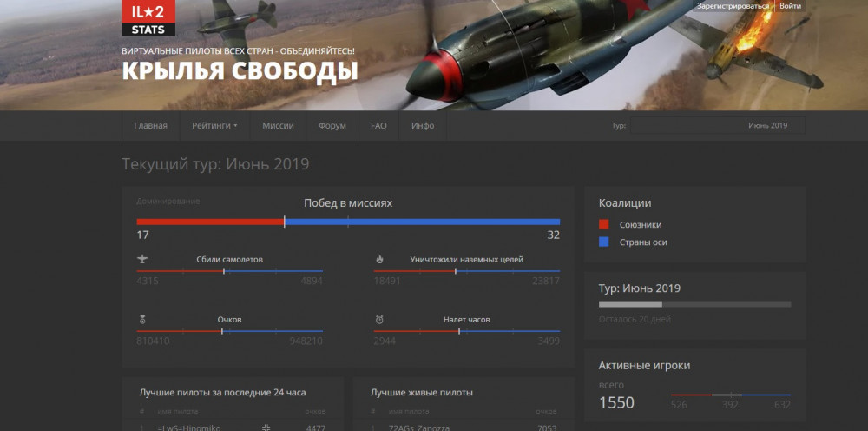The image size is (868, 431).
Task: Click the value 4315 under Сбили самолетов
Action: (x=148, y=281)
